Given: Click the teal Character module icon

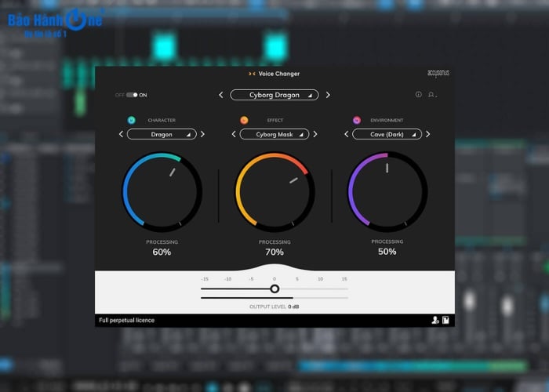Looking at the screenshot, I should pos(131,120).
